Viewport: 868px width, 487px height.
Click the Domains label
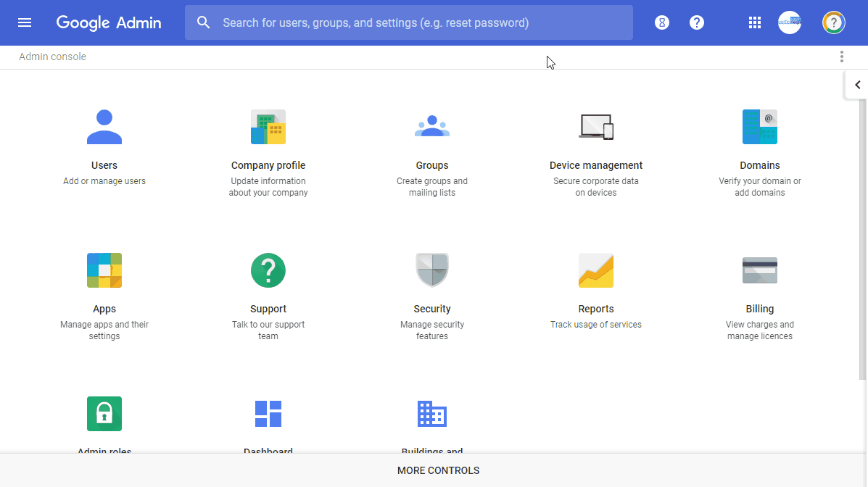click(x=759, y=165)
